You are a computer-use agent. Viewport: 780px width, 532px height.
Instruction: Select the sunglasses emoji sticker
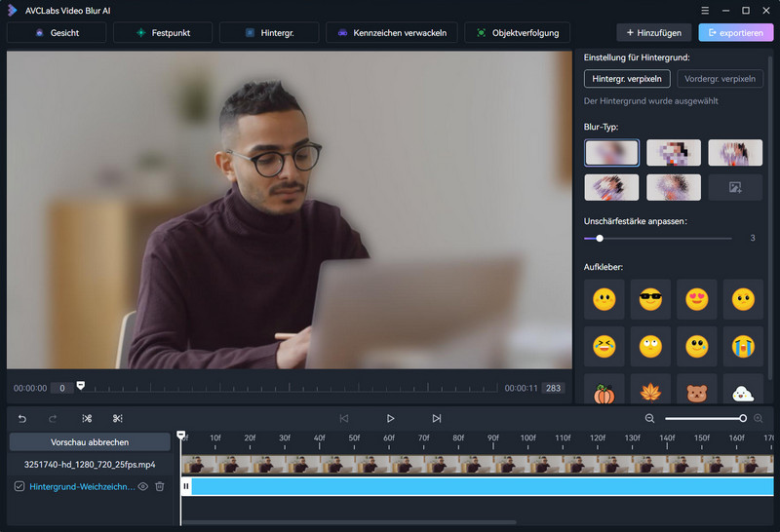coord(650,299)
